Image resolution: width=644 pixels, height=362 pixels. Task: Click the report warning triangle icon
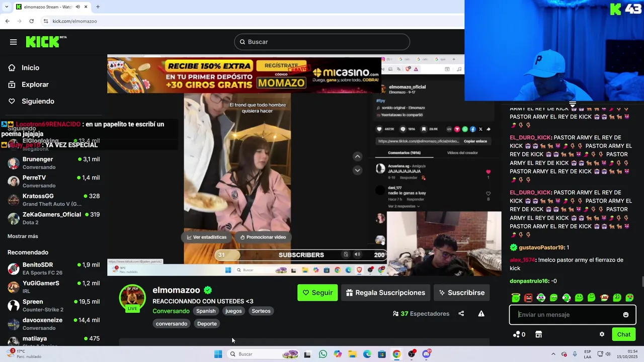click(x=481, y=314)
